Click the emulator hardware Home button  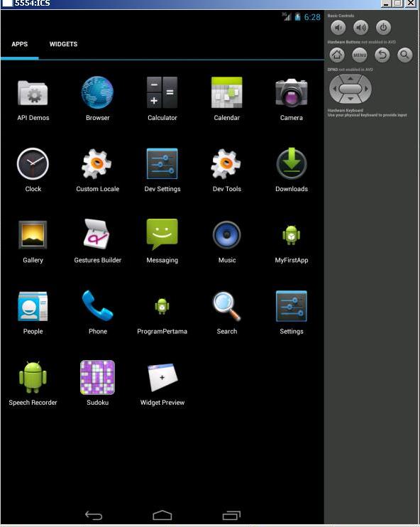tap(337, 55)
